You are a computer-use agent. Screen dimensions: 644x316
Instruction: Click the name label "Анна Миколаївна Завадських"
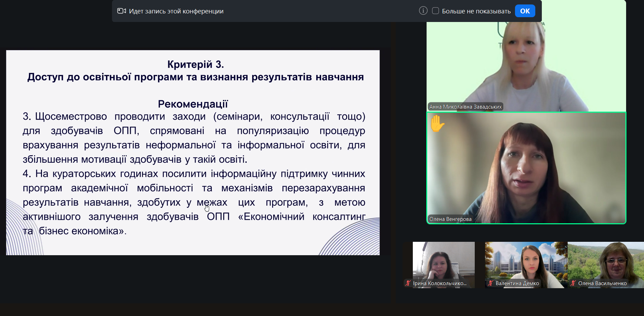[465, 107]
